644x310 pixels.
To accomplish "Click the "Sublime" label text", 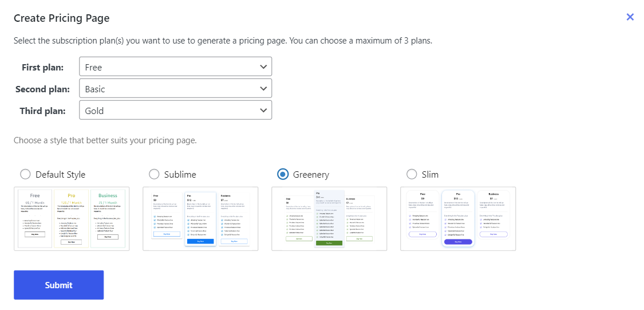I will pos(180,175).
